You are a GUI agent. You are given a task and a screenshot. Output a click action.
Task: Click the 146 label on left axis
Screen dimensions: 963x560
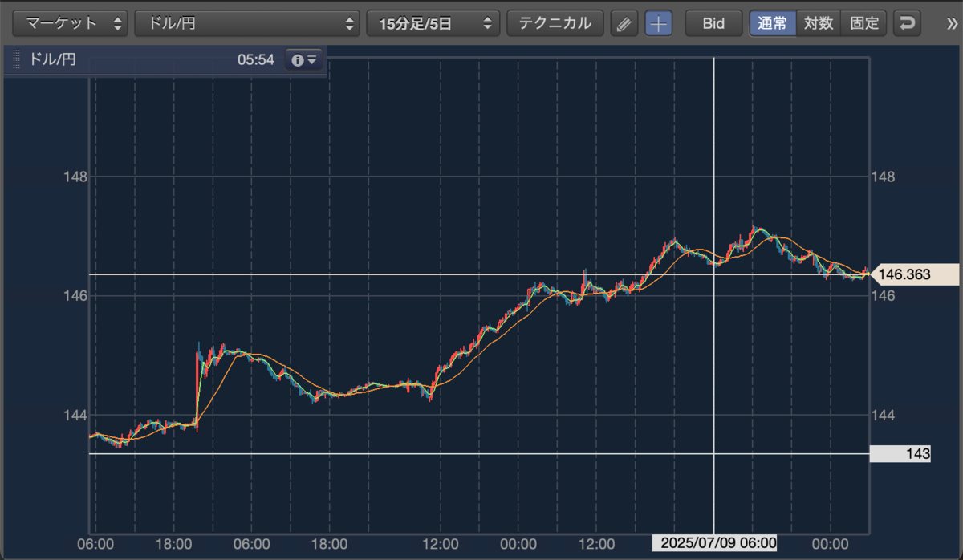pyautogui.click(x=75, y=296)
